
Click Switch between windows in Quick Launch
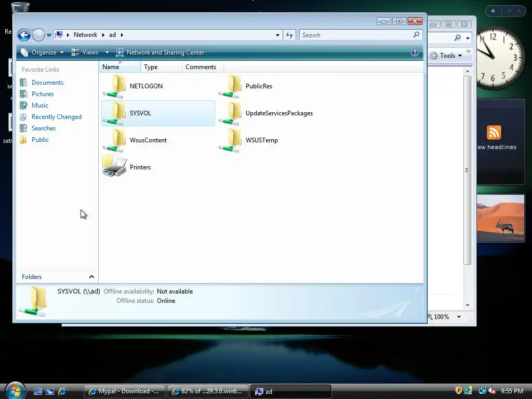pos(50,391)
